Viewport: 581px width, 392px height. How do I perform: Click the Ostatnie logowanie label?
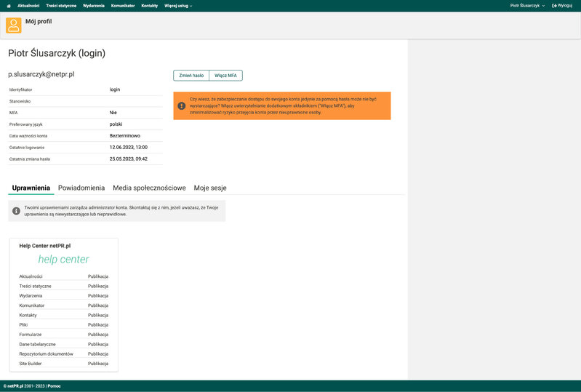(27, 148)
